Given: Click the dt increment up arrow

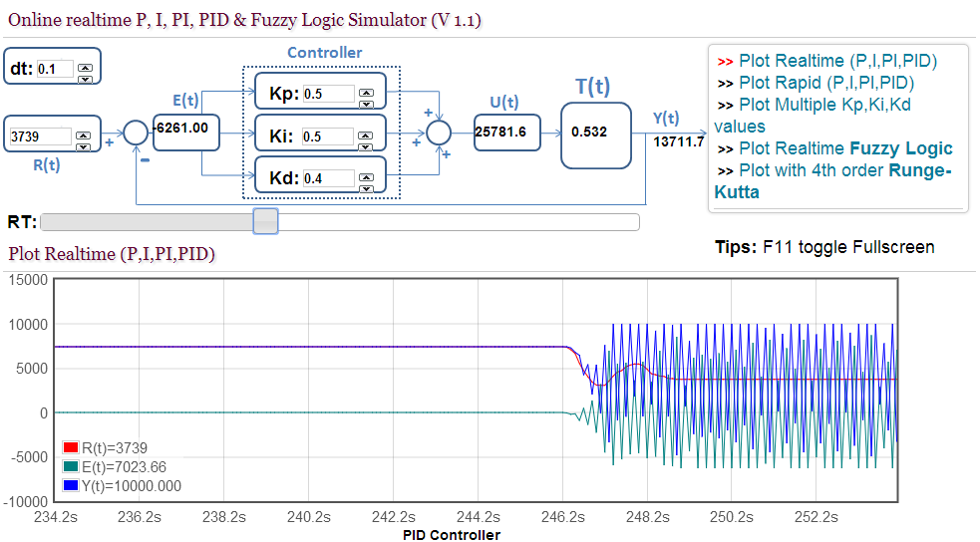Looking at the screenshot, I should (x=85, y=65).
